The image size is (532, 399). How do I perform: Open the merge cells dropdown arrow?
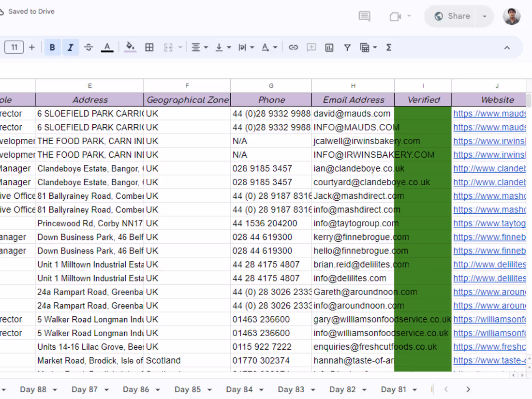point(180,47)
